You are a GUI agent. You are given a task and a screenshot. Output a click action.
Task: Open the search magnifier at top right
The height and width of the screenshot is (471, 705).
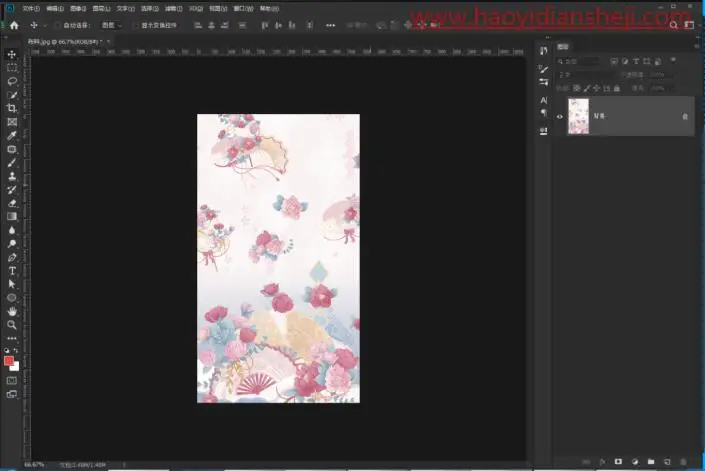673,25
